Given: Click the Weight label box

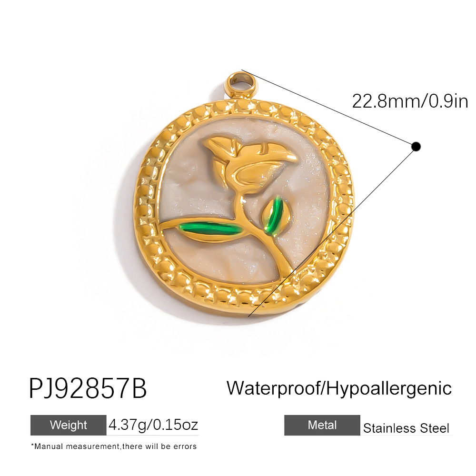Looking at the screenshot, I should coord(68,425).
